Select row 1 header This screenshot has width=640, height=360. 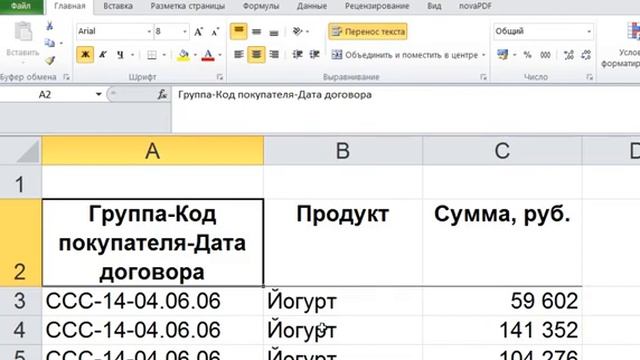20,182
